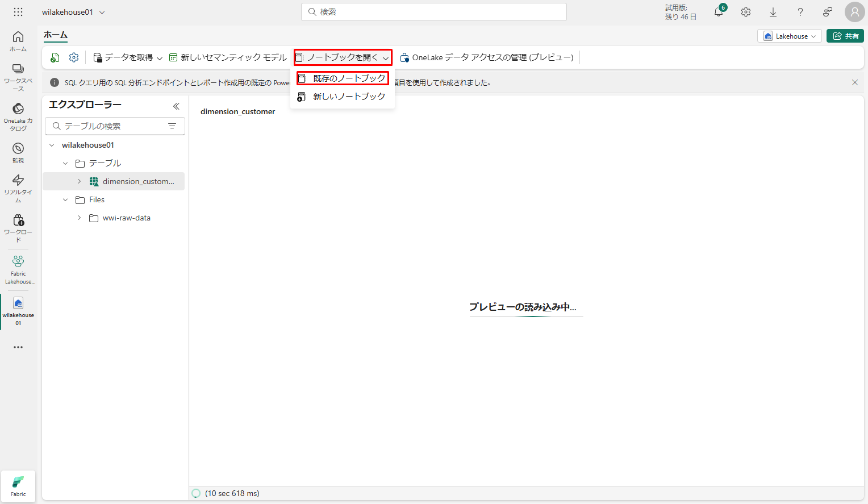This screenshot has height=504, width=868.
Task: Open Manage OneLake data access (preview)
Action: tap(487, 57)
